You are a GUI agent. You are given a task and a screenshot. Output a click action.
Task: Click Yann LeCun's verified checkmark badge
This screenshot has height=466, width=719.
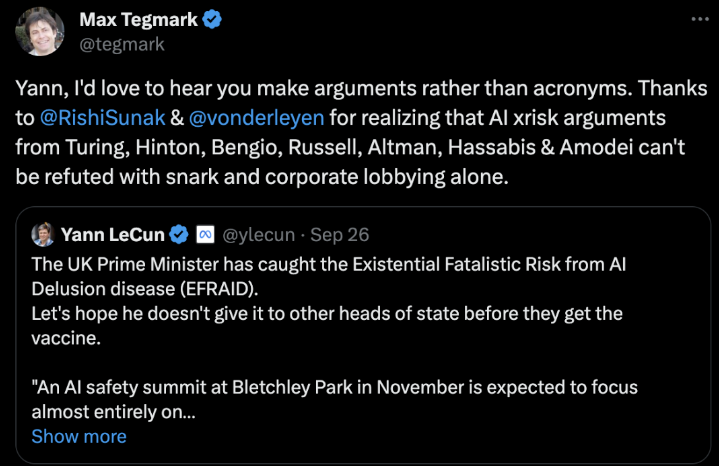179,235
